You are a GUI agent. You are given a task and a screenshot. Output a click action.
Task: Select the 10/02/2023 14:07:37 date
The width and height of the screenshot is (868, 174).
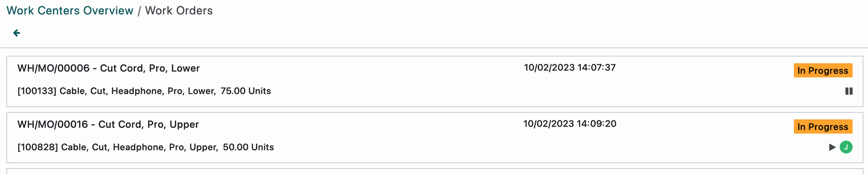(x=570, y=68)
